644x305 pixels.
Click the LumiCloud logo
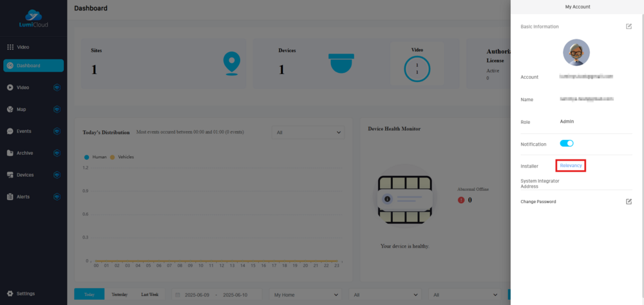[33, 19]
